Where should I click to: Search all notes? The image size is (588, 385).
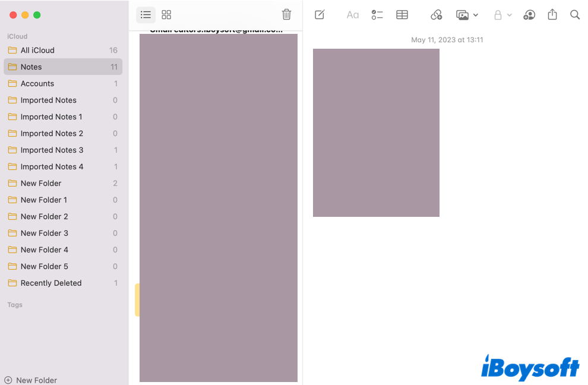coord(575,15)
